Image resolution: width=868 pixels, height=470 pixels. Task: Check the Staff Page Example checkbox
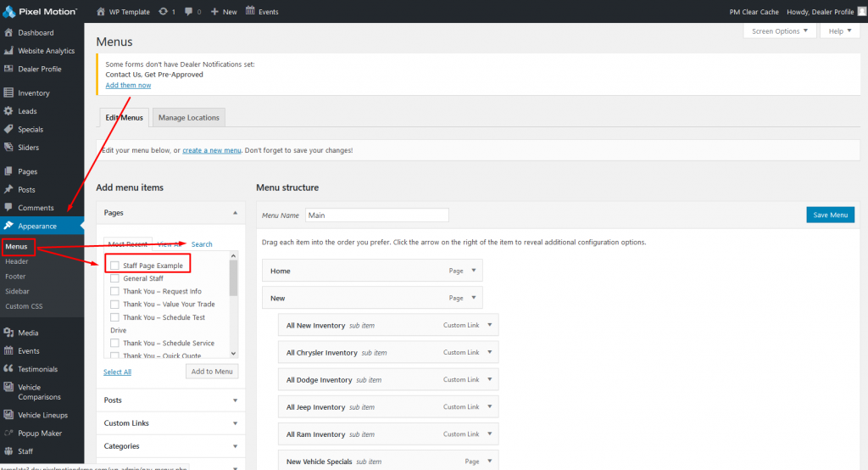click(x=114, y=266)
